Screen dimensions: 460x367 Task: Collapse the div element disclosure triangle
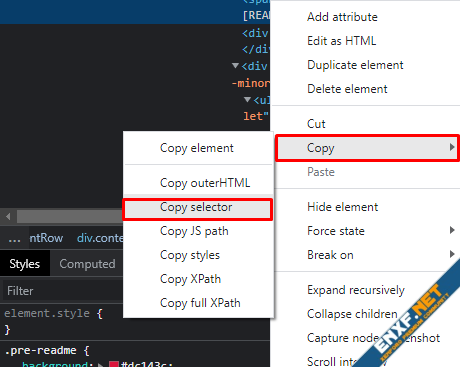pos(235,65)
